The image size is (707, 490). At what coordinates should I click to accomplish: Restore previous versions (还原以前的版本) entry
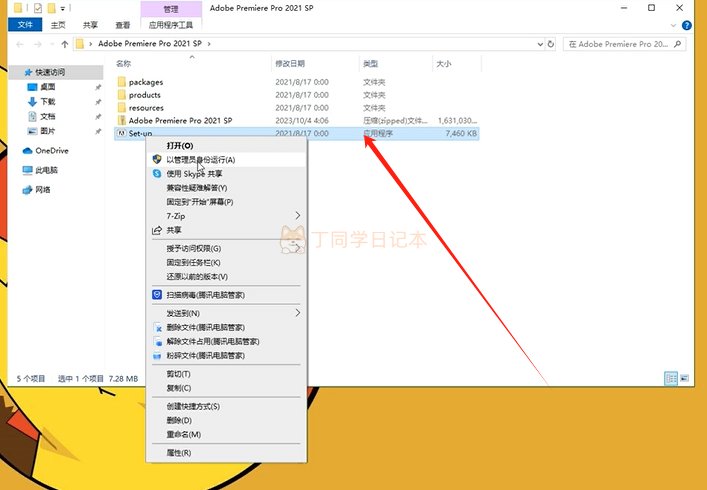[x=226, y=276]
